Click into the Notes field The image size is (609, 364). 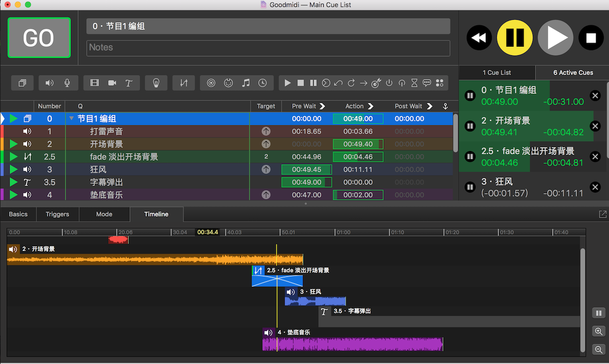pyautogui.click(x=268, y=48)
